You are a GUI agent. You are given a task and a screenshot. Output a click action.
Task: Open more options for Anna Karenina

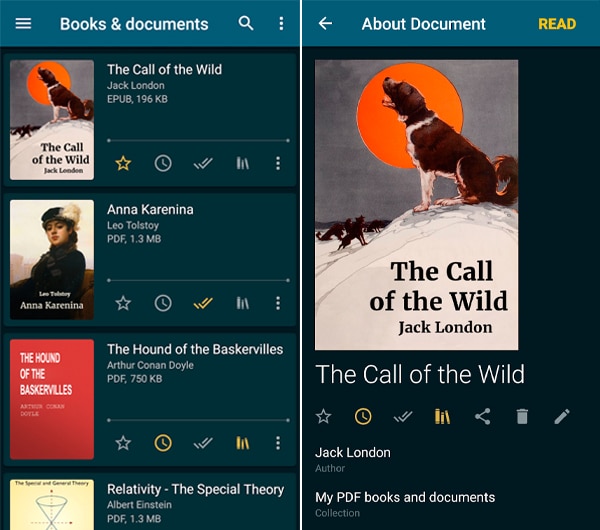click(278, 303)
